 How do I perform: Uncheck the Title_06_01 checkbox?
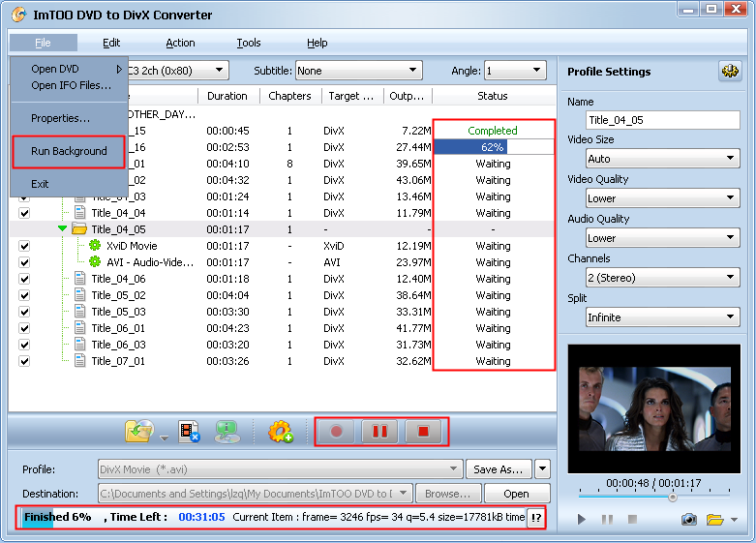24,328
